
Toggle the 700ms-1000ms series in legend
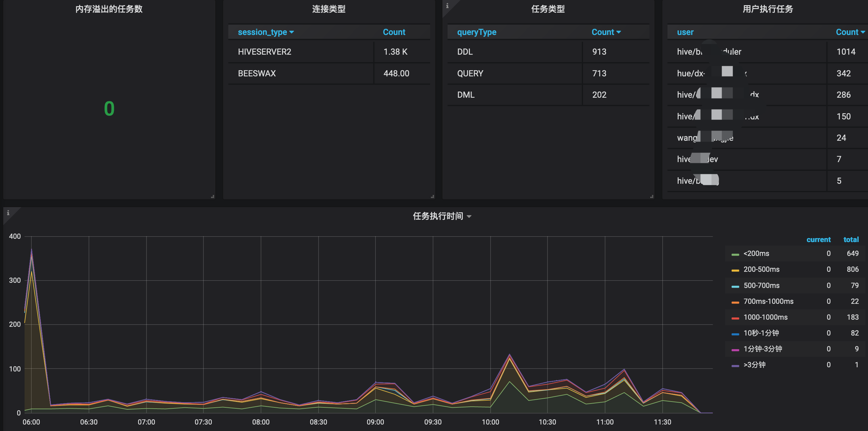[x=768, y=301]
